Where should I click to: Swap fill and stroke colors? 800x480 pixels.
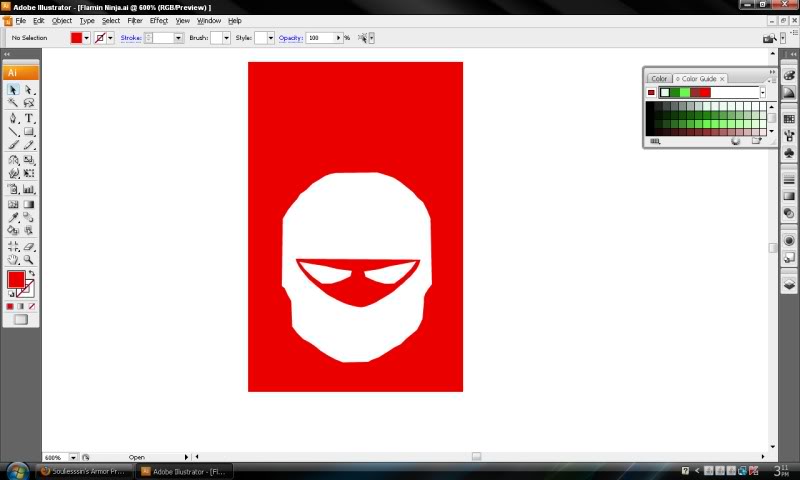(x=32, y=273)
